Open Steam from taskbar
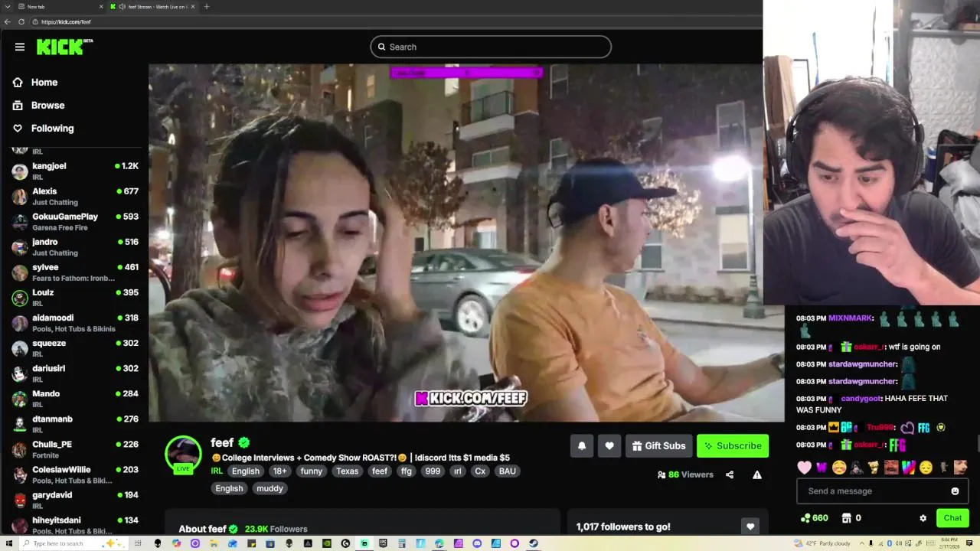The width and height of the screenshot is (980, 551). [x=533, y=543]
